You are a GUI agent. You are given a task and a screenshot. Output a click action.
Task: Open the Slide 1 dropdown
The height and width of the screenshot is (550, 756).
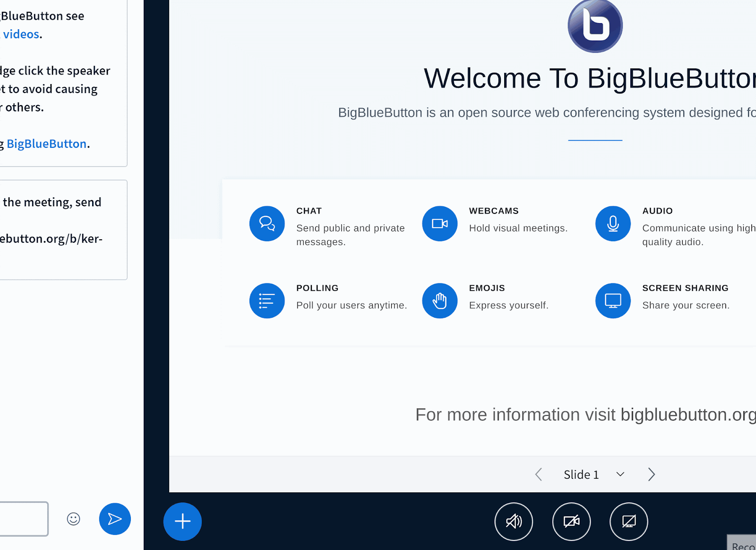tap(619, 474)
